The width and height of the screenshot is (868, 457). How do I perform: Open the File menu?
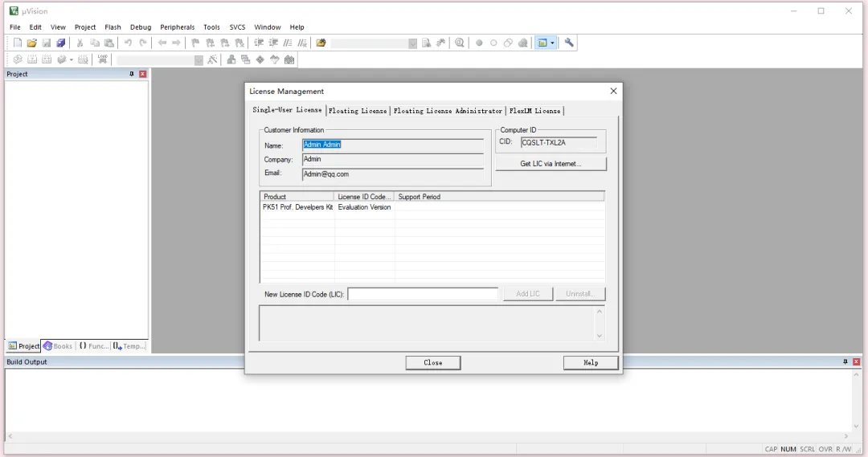(x=15, y=27)
